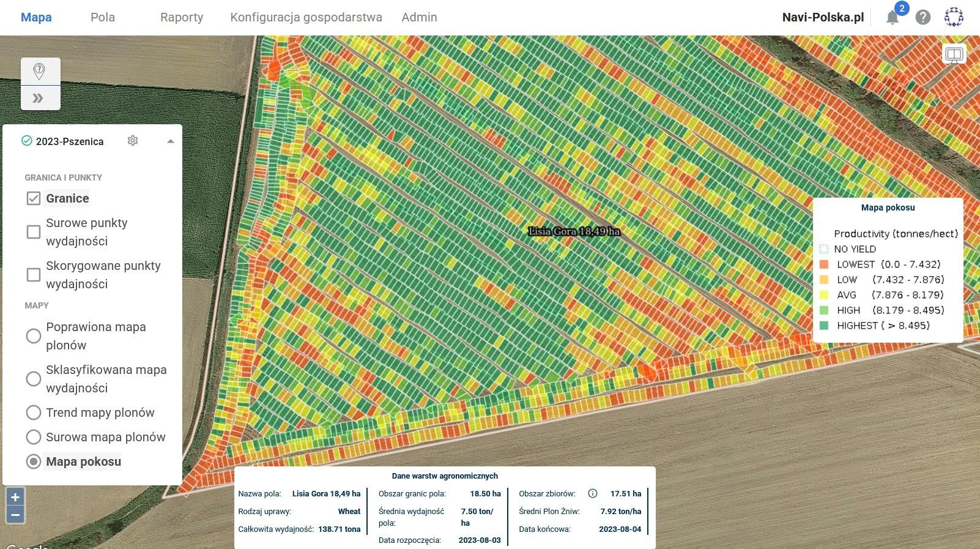
Task: Click the HIGHEST legend color swatch
Action: click(x=824, y=326)
